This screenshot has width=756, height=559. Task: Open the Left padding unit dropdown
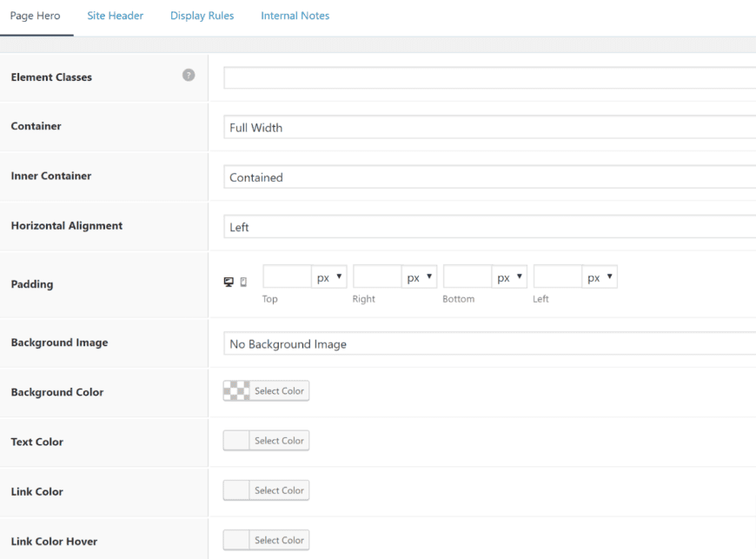[x=600, y=277]
